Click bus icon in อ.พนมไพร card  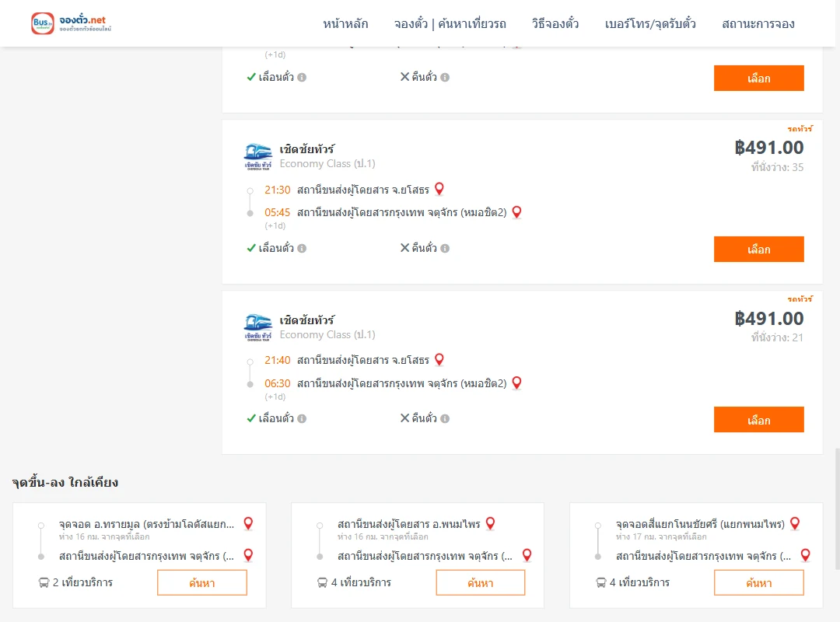322,582
